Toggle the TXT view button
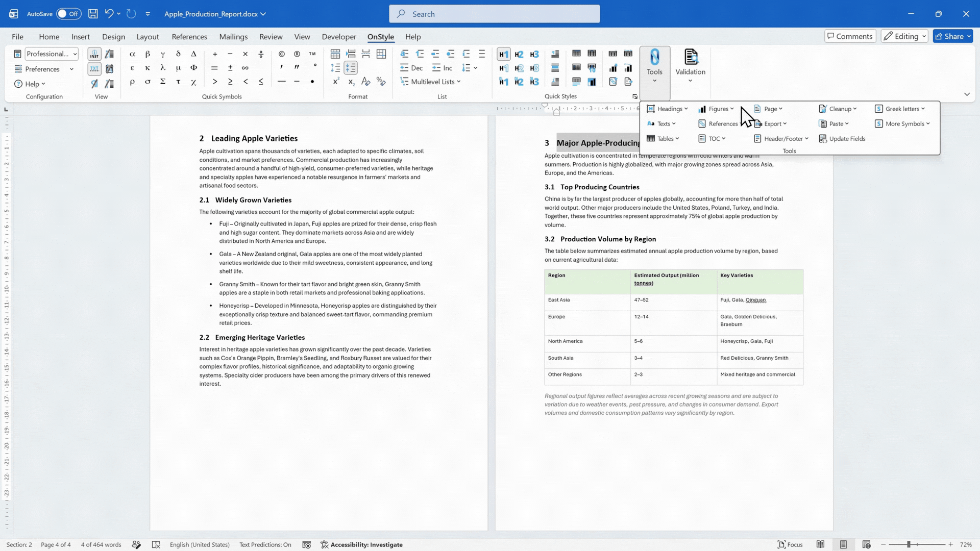Image resolution: width=980 pixels, height=551 pixels. [x=94, y=68]
